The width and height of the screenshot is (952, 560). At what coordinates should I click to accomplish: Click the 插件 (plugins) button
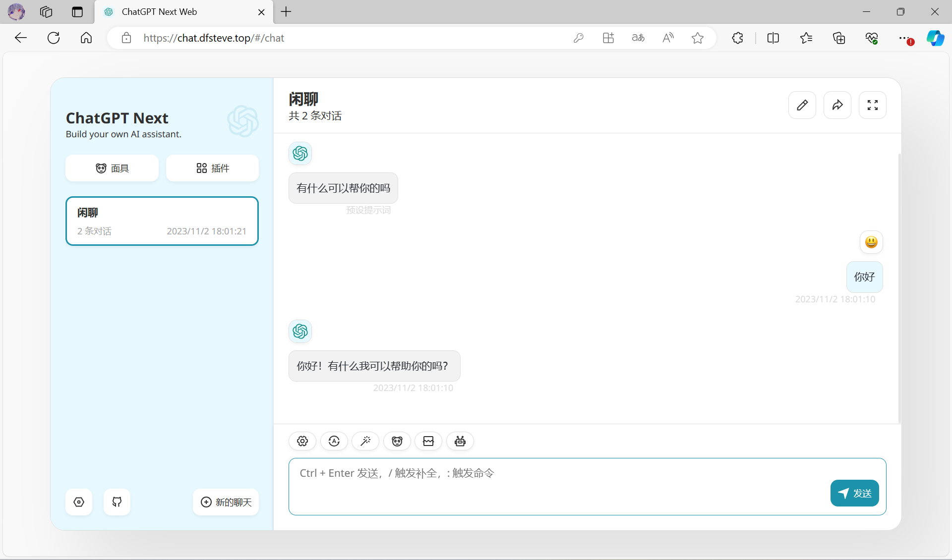(212, 168)
